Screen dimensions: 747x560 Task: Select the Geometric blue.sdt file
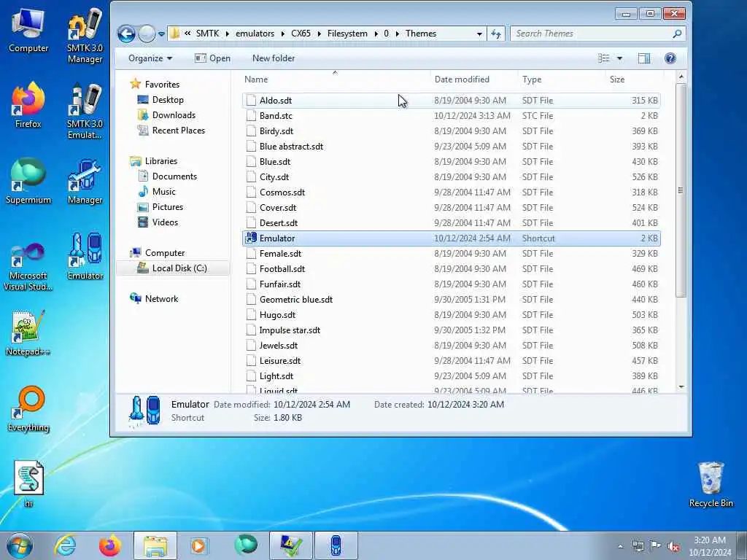pos(451,300)
